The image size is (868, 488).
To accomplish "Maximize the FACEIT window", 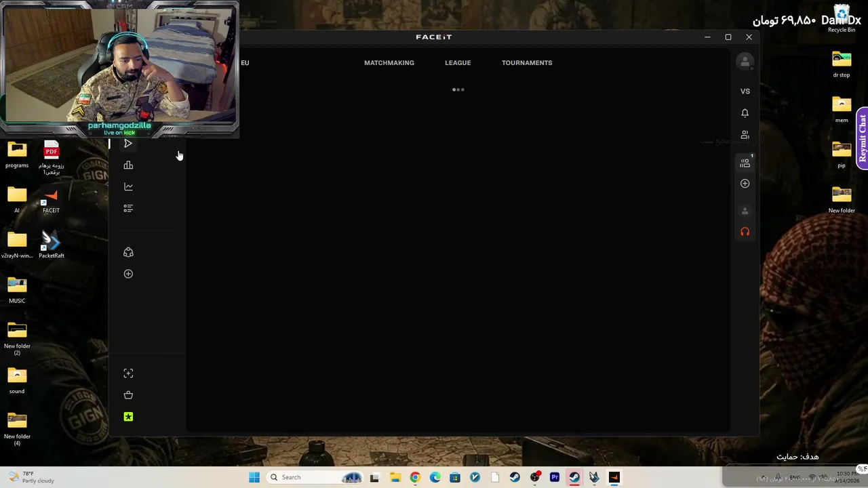I will pyautogui.click(x=728, y=37).
